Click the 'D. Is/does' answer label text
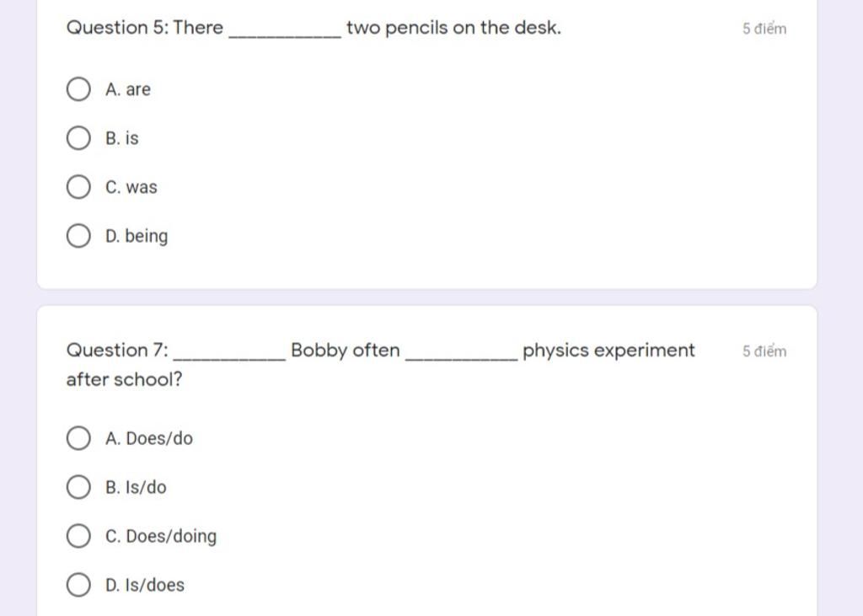The height and width of the screenshot is (616, 863). pyautogui.click(x=145, y=585)
